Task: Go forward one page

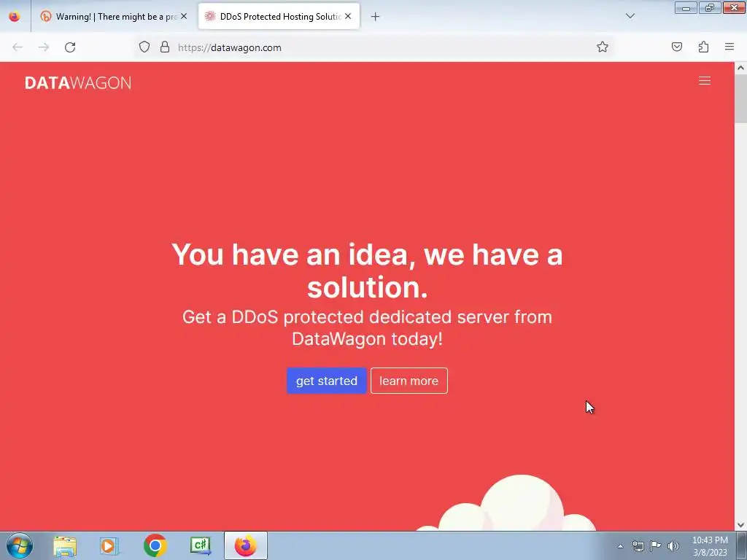Action: (x=44, y=47)
